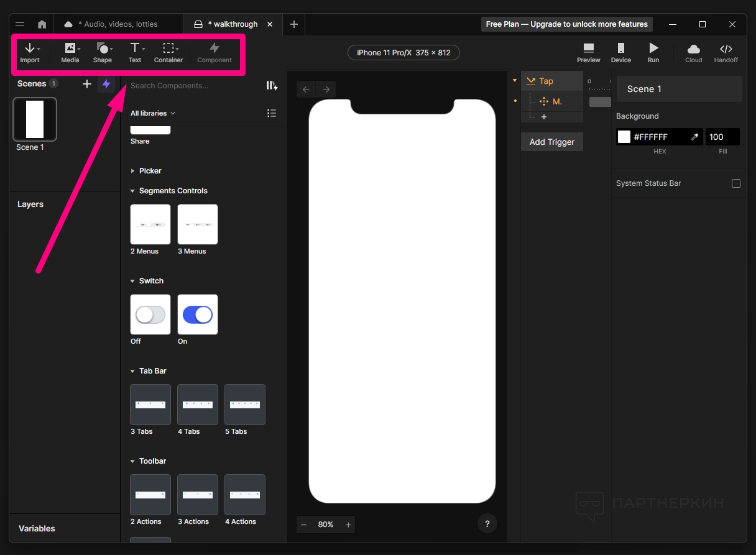Click the Container tool icon

(x=168, y=52)
